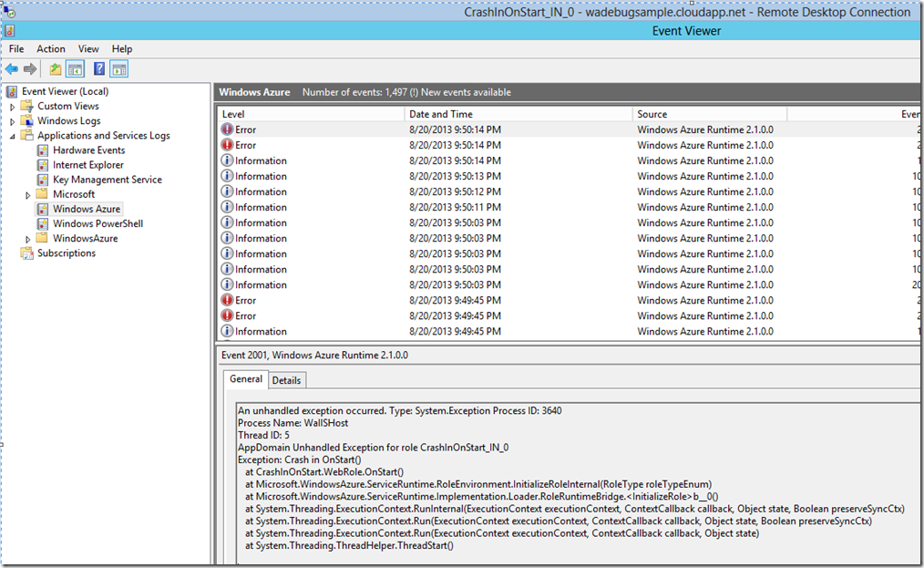Click the Custom Views folder icon
The height and width of the screenshot is (568, 924).
pyautogui.click(x=27, y=106)
